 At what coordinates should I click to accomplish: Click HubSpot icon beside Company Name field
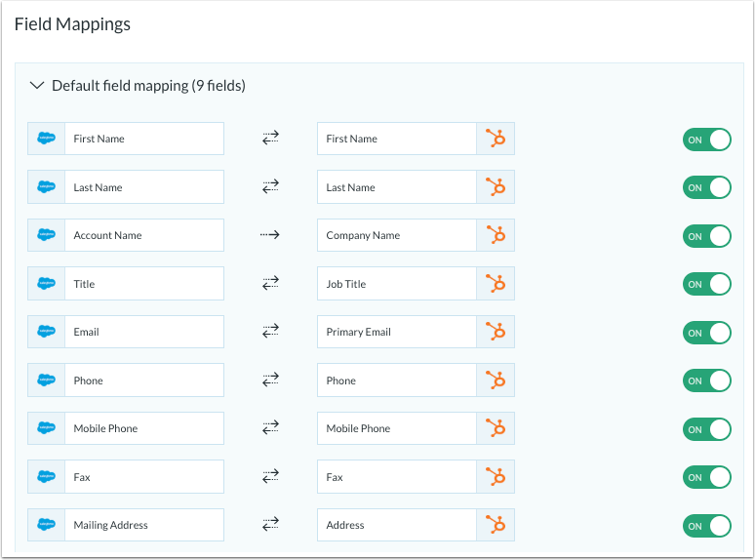coord(496,235)
